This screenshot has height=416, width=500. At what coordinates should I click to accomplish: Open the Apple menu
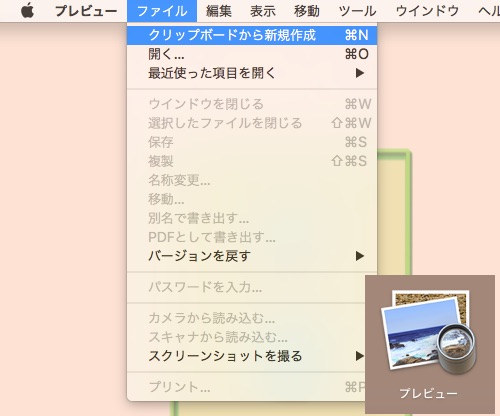28,11
